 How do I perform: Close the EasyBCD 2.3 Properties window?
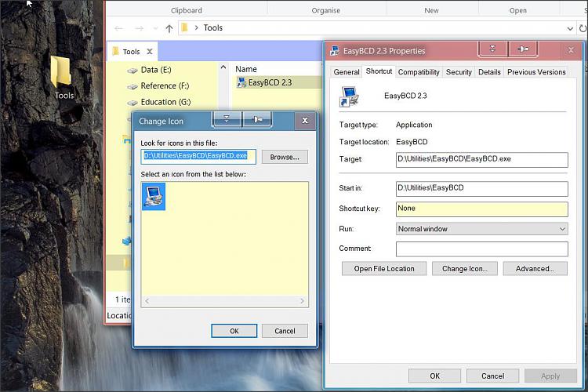(x=571, y=50)
